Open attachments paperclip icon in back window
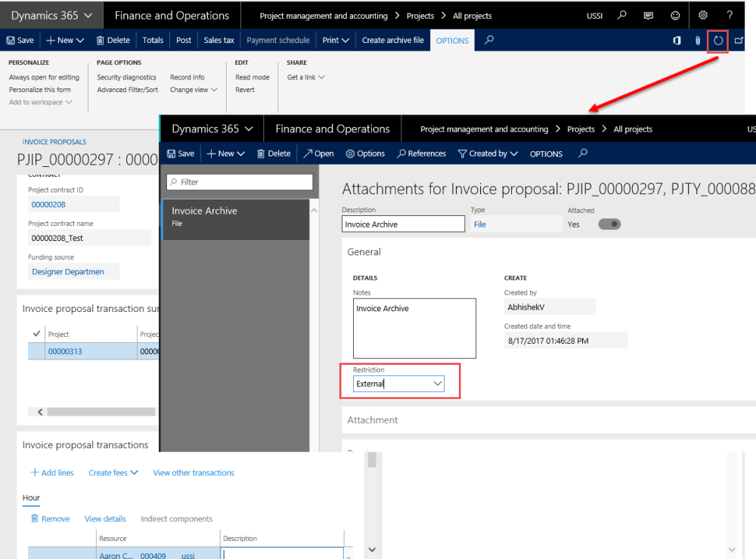 pos(698,41)
